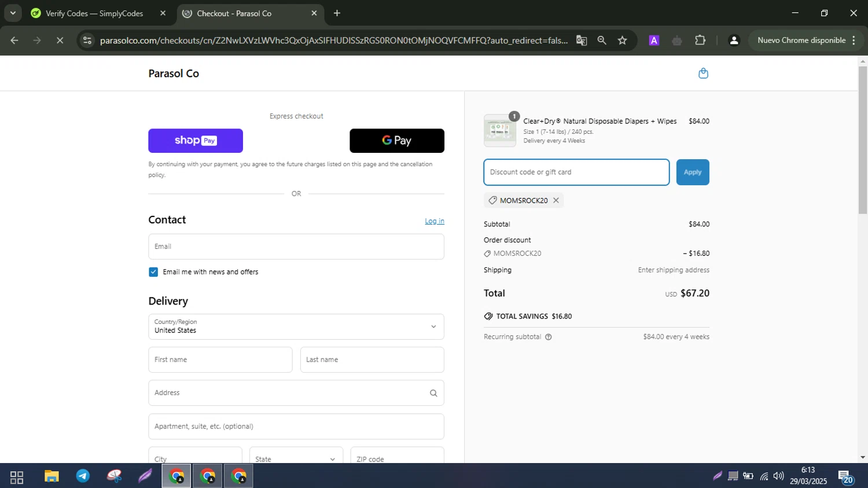Bookmark this page with the star icon
Image resolution: width=868 pixels, height=488 pixels.
[x=623, y=41]
